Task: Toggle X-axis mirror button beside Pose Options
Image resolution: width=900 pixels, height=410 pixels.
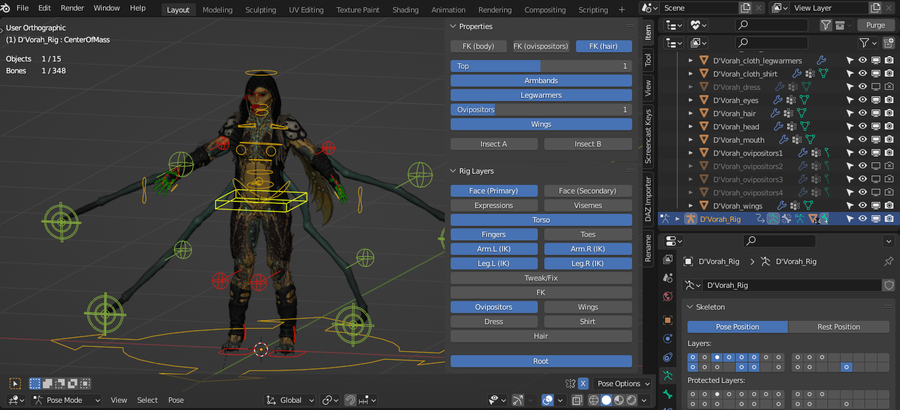Action: [x=583, y=384]
